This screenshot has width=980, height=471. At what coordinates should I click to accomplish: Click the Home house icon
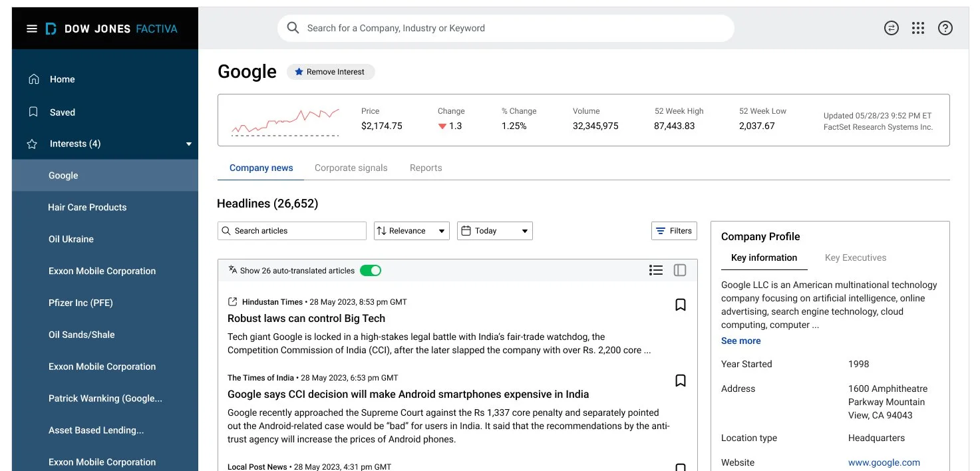pos(33,79)
